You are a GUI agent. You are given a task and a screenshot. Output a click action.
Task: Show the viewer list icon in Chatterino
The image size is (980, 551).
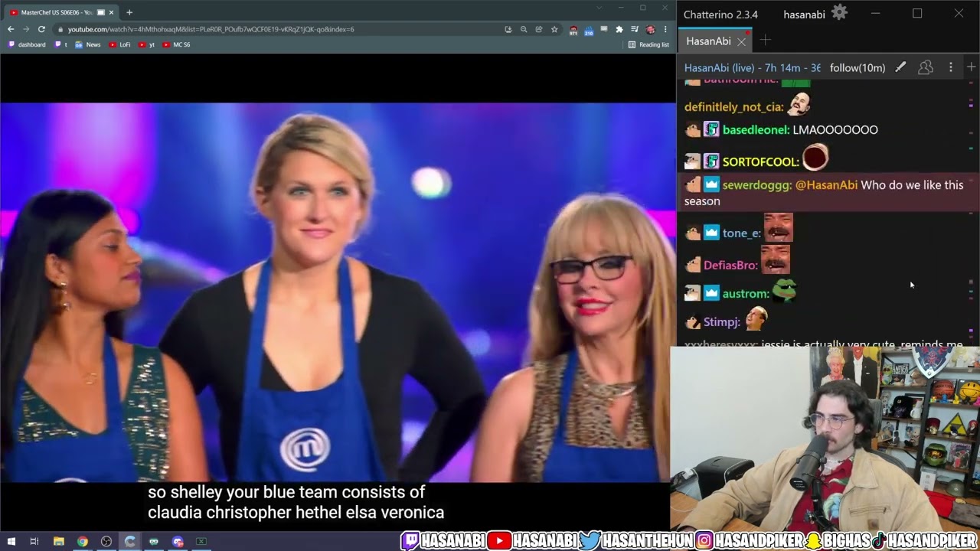click(926, 67)
